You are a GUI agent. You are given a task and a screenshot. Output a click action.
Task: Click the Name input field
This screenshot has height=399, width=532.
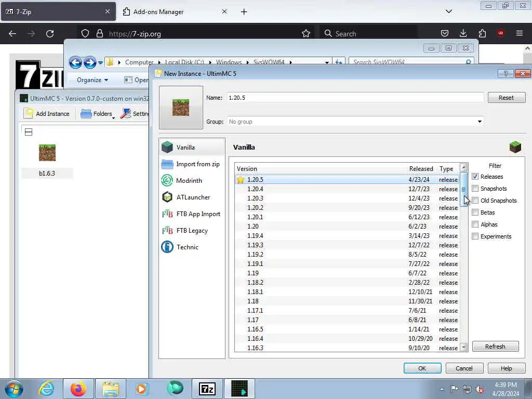pyautogui.click(x=355, y=98)
